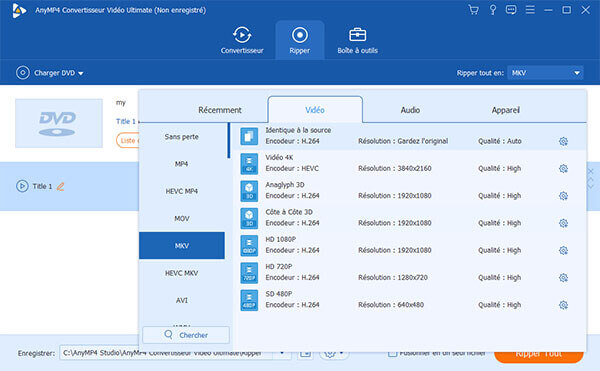This screenshot has height=371, width=600.
Task: Click the Anaglyph 3D profile icon
Action: 249,191
